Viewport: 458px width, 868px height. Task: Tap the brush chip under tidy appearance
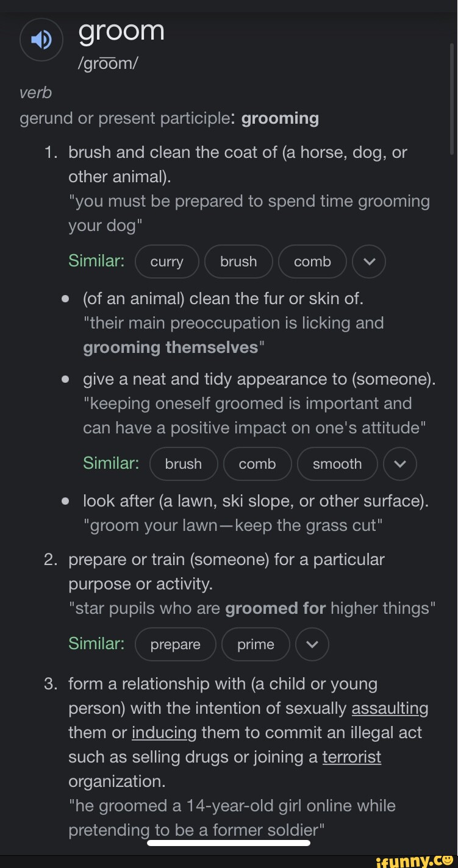pos(183,464)
